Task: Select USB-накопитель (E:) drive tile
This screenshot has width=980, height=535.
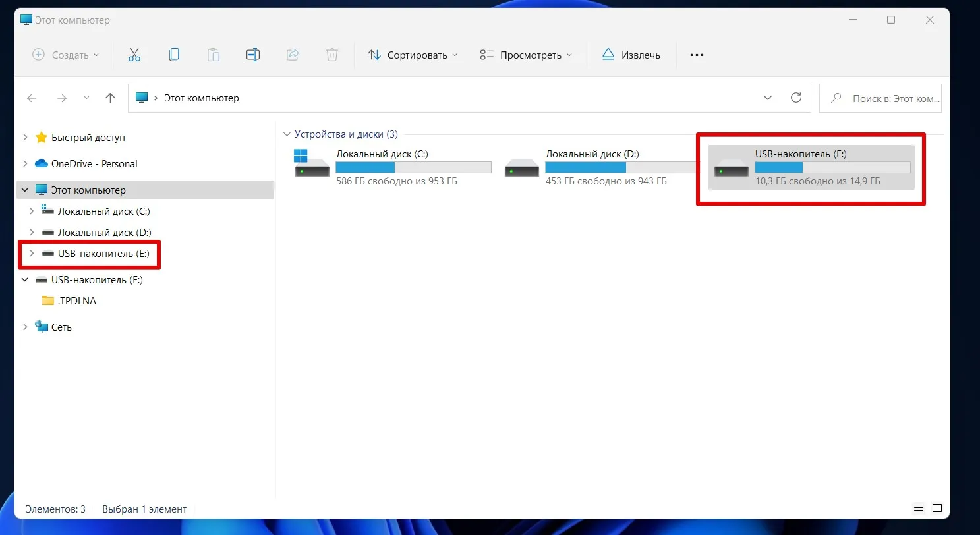Action: (811, 167)
